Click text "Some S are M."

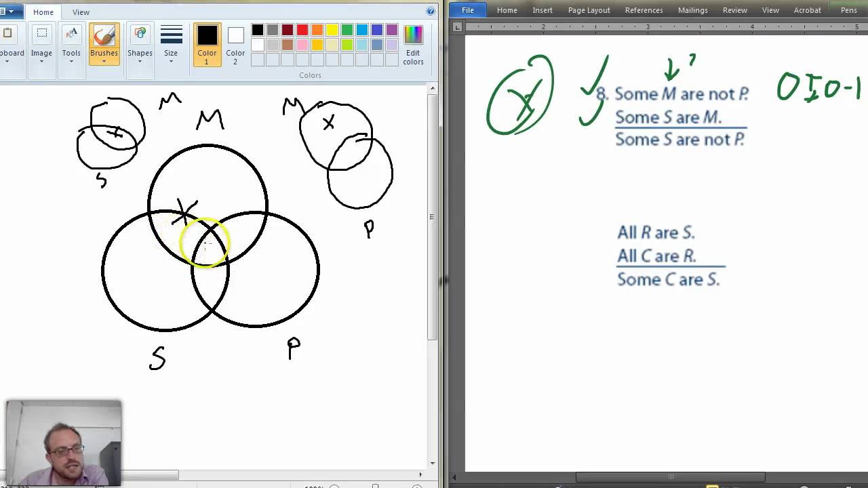tap(668, 117)
